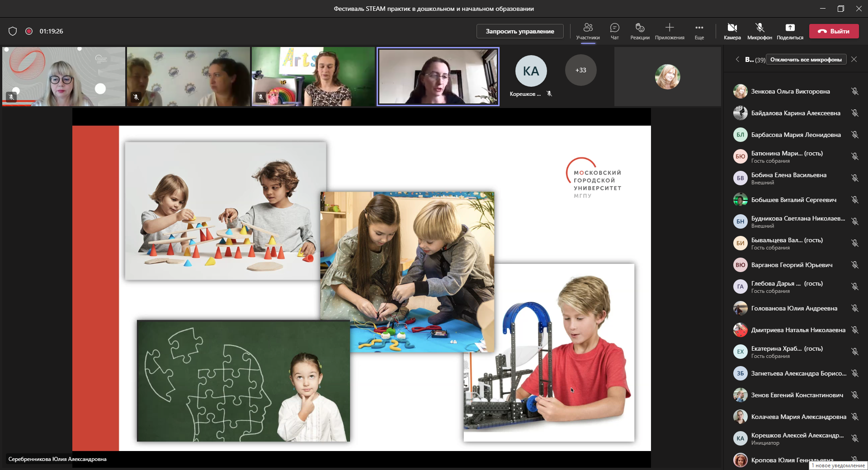
Task: Select participant Варганов Георгий Юрьевич
Action: tap(792, 265)
